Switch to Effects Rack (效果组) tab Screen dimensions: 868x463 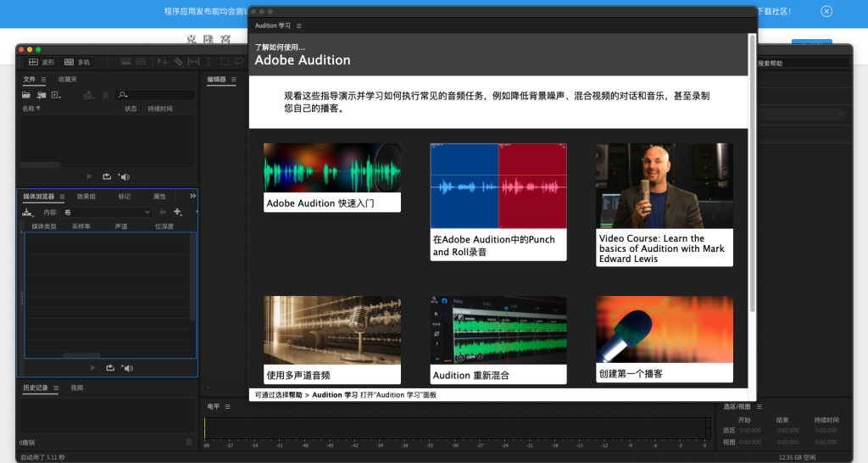pos(86,197)
